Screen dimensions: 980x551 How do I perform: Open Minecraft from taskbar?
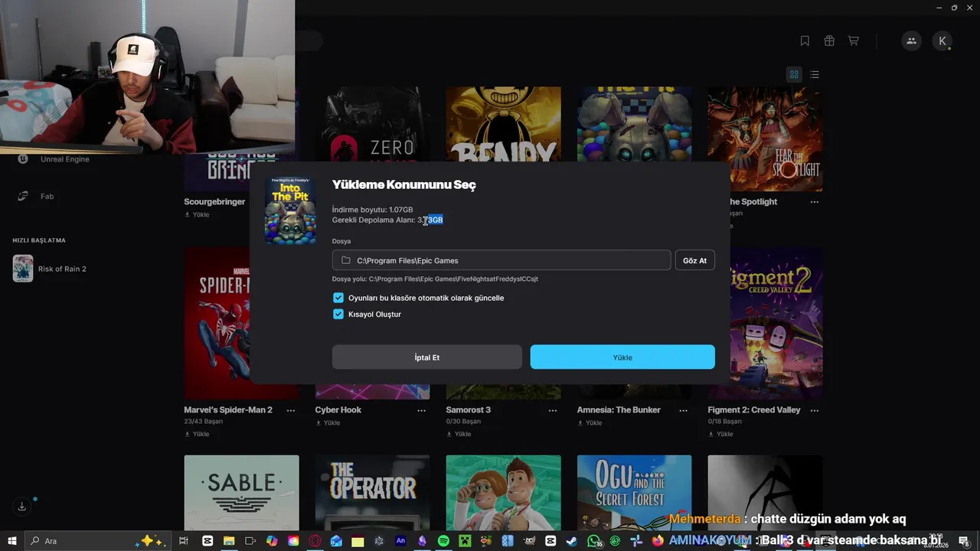click(465, 540)
